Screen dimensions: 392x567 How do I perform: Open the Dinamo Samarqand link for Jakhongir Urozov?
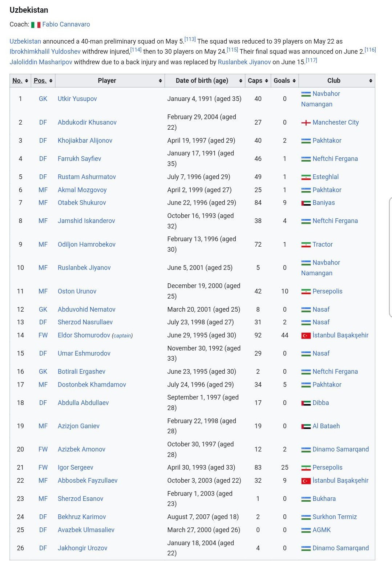[340, 548]
